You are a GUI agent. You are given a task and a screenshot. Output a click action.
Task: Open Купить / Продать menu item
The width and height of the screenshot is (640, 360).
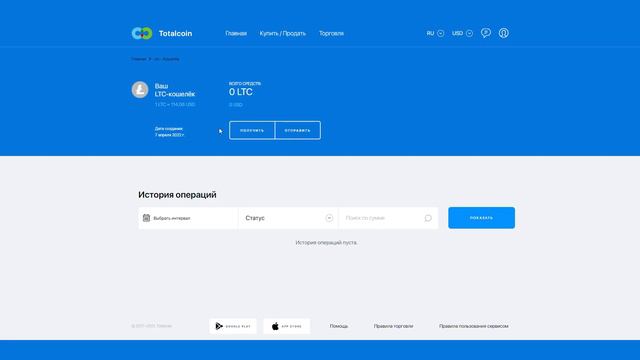pos(282,33)
